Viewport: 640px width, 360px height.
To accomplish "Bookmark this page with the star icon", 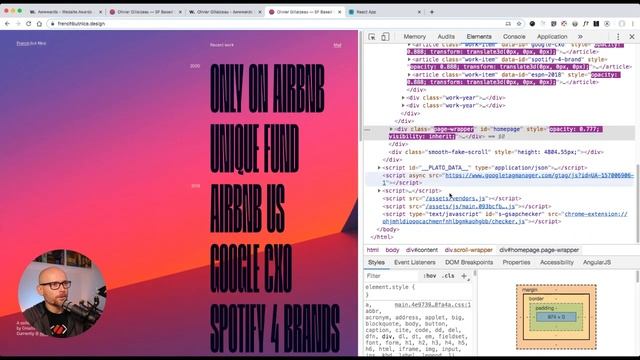I will click(x=519, y=24).
